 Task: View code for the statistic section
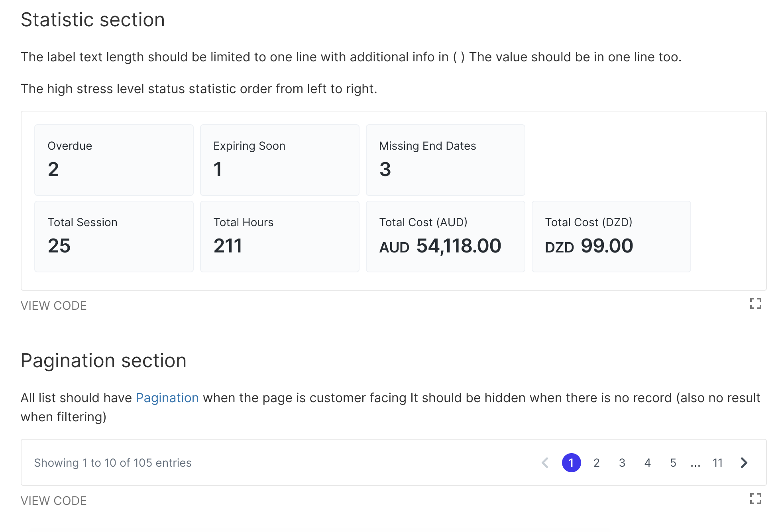coord(53,305)
